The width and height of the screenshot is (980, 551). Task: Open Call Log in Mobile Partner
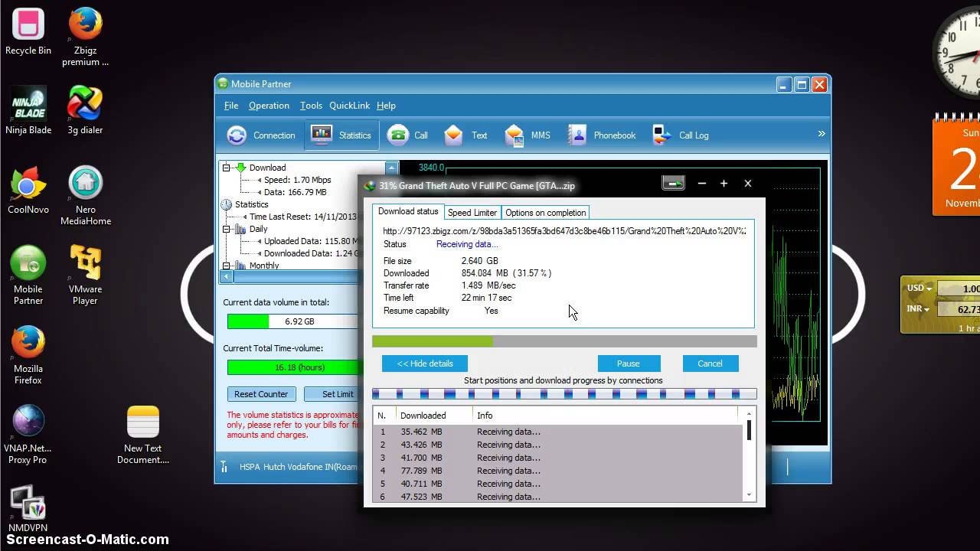[681, 135]
